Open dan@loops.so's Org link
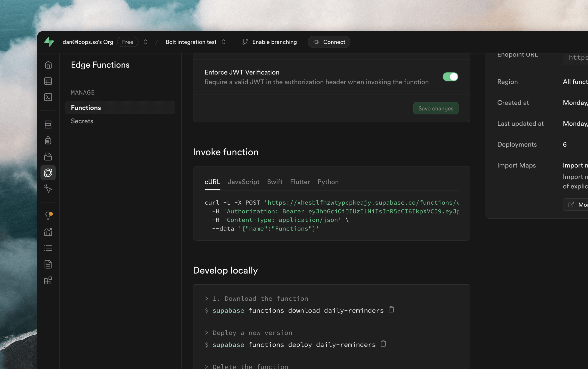 (88, 42)
